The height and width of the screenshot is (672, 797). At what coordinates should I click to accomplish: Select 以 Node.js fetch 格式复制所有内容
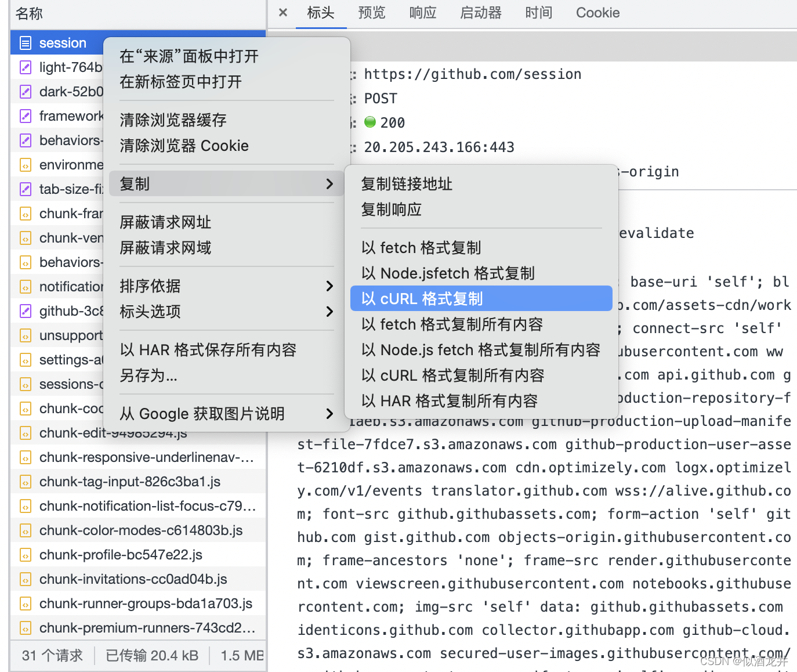(x=481, y=350)
